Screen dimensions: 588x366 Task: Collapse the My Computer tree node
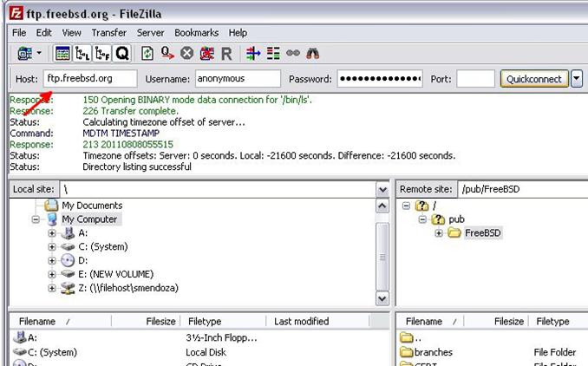(36, 219)
